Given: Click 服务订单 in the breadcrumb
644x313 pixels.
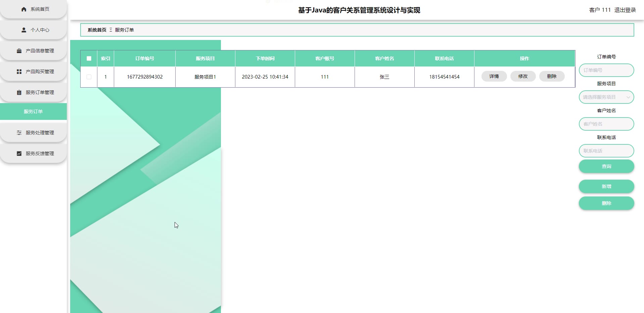Looking at the screenshot, I should pos(125,30).
